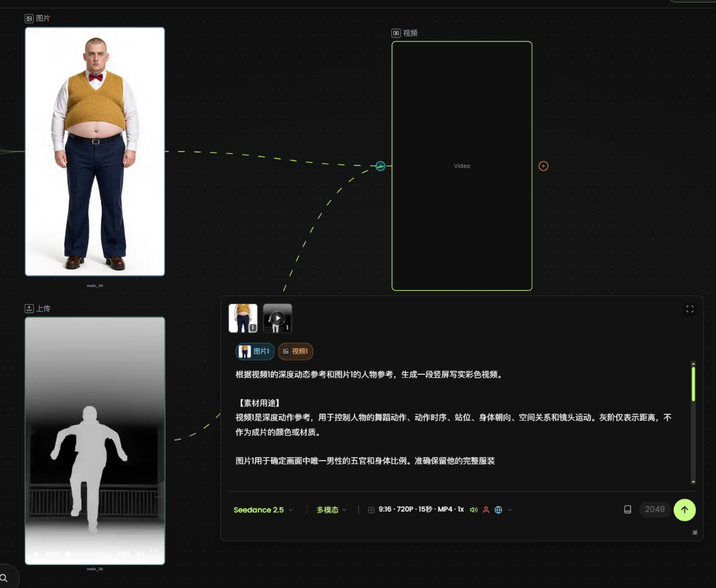Seek on the uploaded video progress bar

(88, 554)
